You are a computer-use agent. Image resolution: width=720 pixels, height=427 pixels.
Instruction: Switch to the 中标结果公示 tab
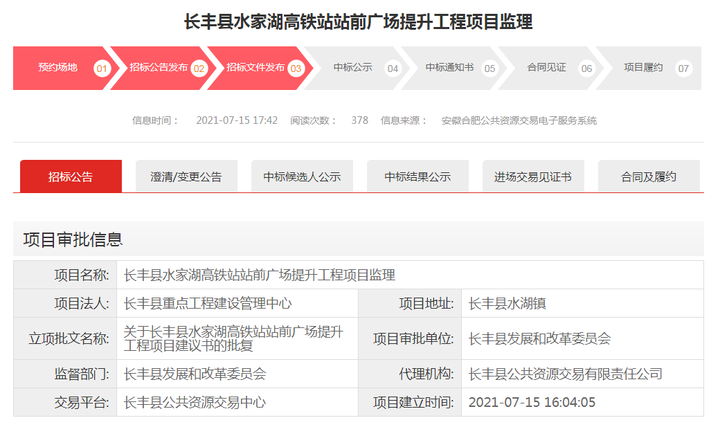417,176
